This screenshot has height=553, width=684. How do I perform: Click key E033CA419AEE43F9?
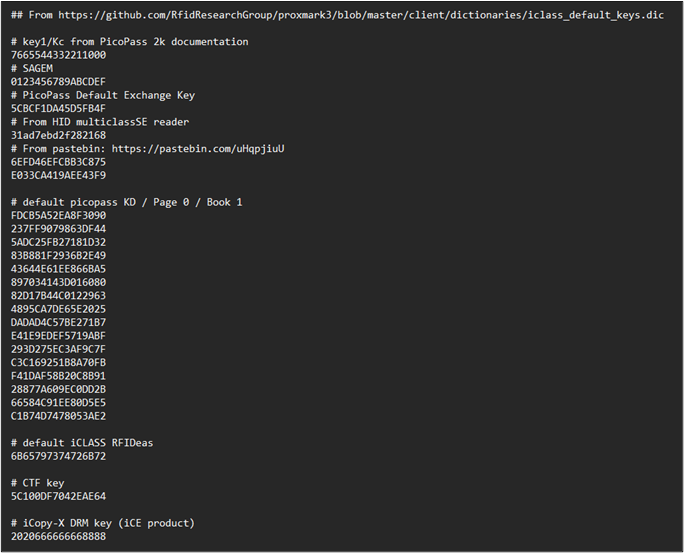(58, 175)
